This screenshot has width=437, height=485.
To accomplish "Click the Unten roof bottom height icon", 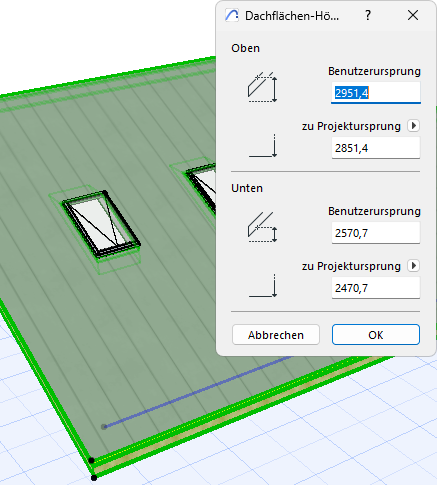I will tap(262, 227).
